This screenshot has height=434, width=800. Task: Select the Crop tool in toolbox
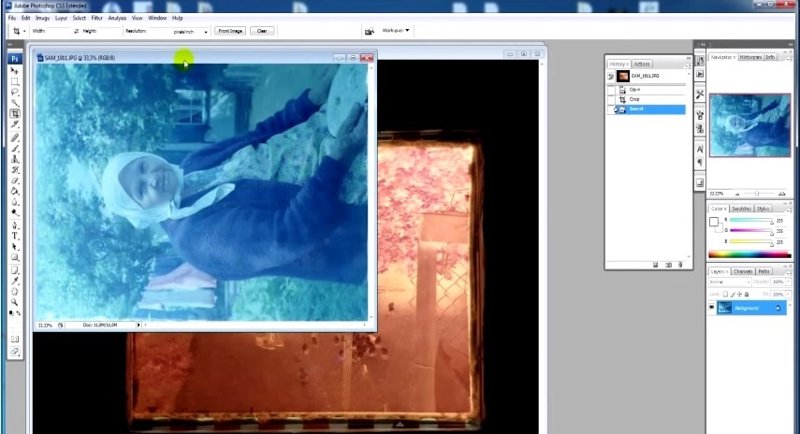click(15, 114)
